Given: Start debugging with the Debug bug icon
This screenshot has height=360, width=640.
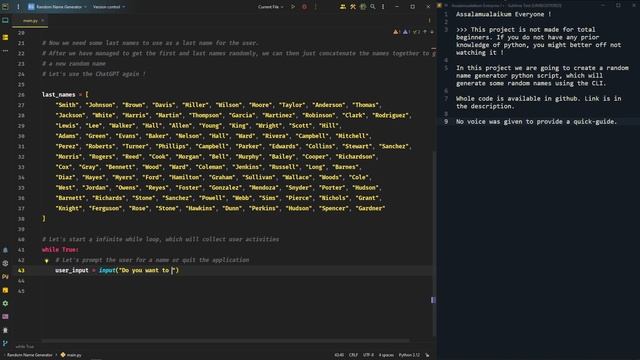Looking at the screenshot, I should pyautogui.click(x=304, y=7).
